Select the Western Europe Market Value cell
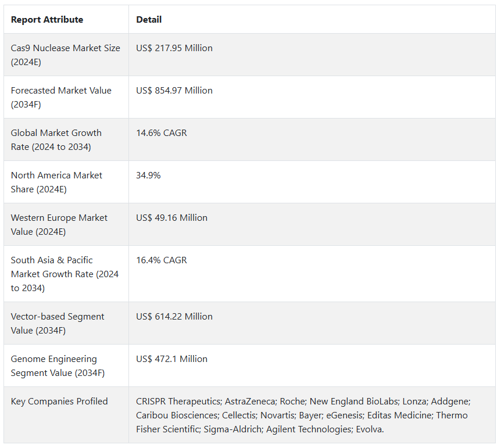The image size is (501, 448). (59, 224)
